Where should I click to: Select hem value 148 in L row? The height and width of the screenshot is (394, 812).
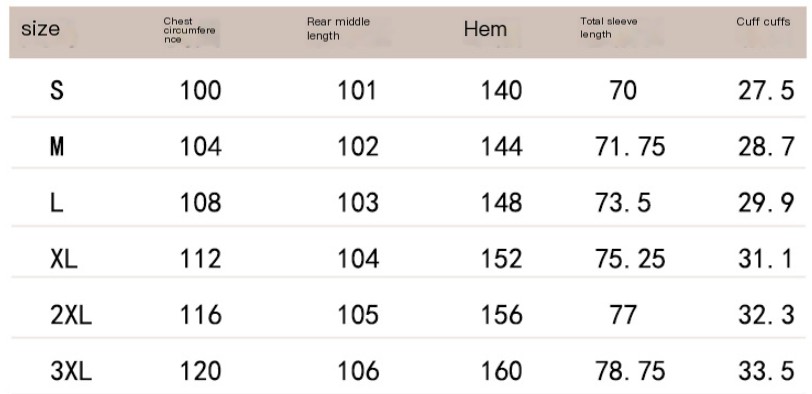(x=501, y=202)
